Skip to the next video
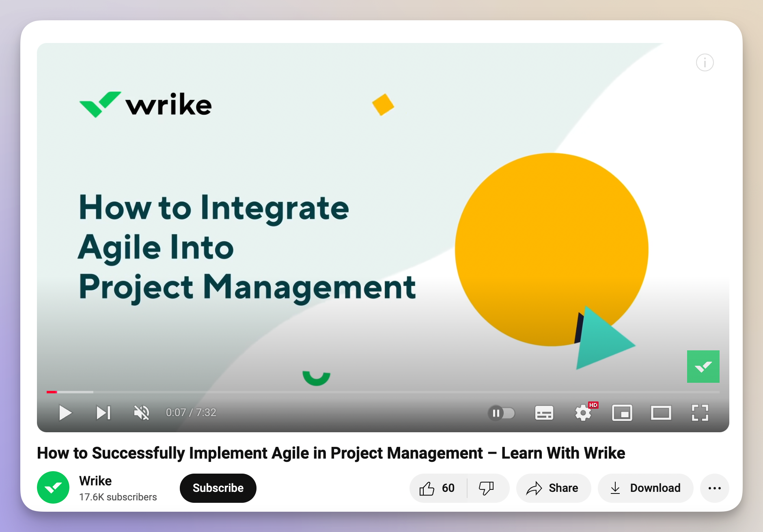This screenshot has width=763, height=532. [x=104, y=413]
